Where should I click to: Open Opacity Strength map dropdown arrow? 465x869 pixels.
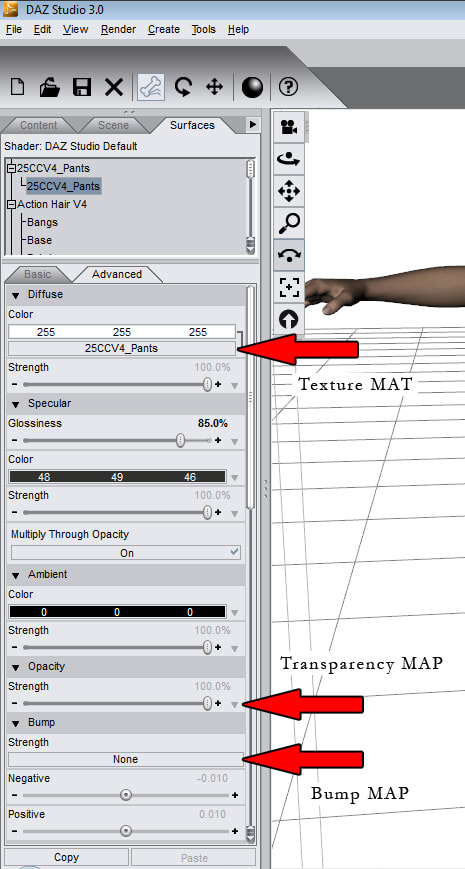pyautogui.click(x=234, y=704)
